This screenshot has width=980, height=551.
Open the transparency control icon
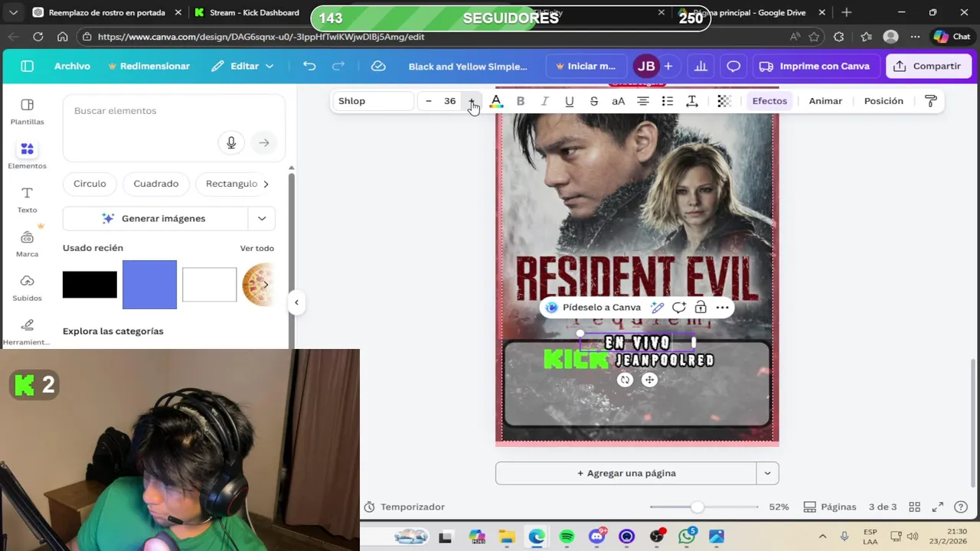tap(724, 101)
